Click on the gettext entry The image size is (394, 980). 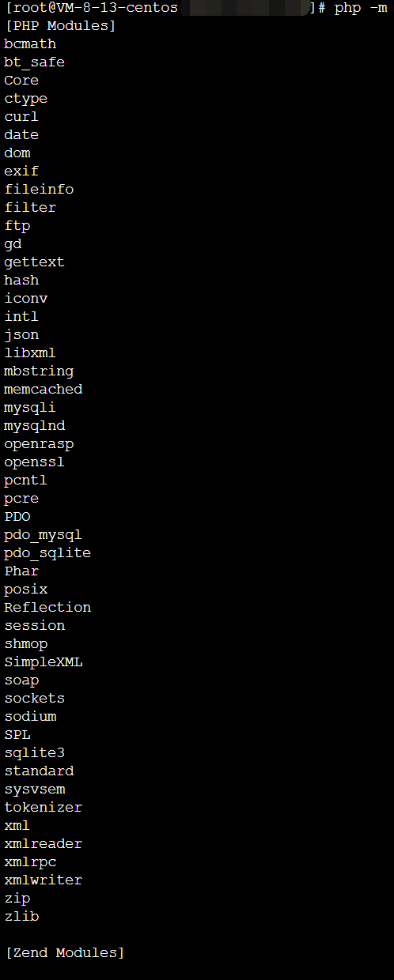point(35,262)
